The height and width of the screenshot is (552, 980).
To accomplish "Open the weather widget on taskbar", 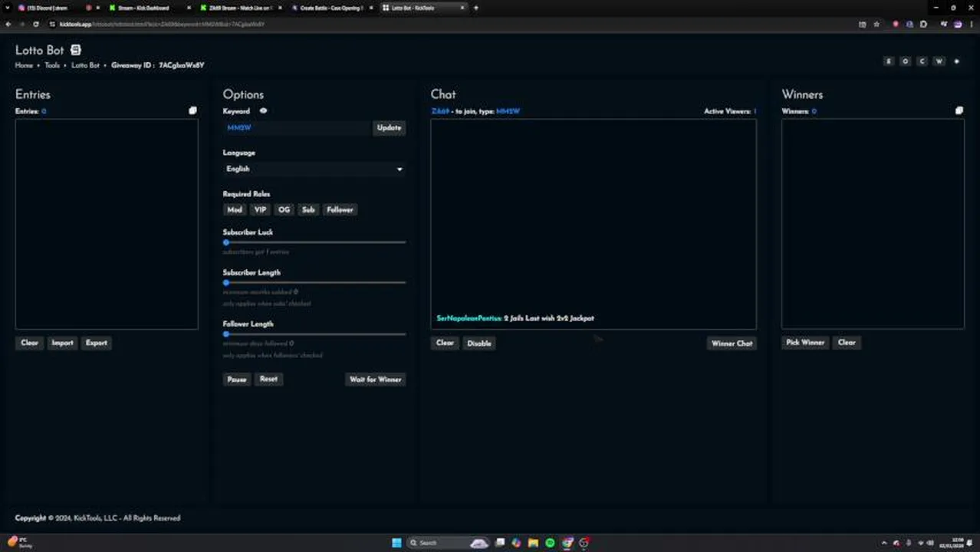I will click(21, 543).
